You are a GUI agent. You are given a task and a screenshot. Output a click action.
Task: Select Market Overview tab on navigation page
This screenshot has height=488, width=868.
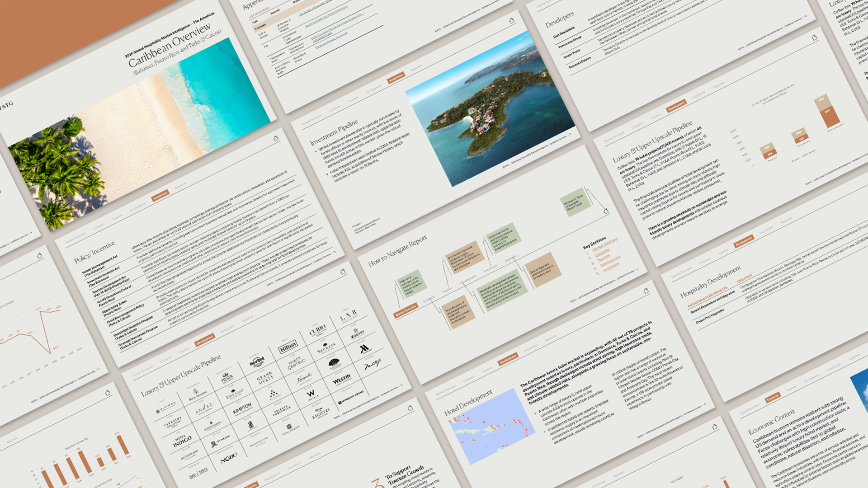pyautogui.click(x=406, y=310)
